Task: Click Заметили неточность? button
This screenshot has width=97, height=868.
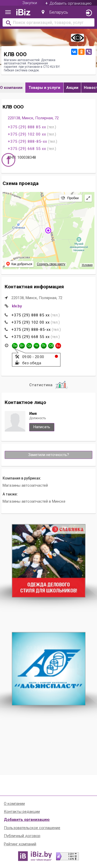Action: 48,455
